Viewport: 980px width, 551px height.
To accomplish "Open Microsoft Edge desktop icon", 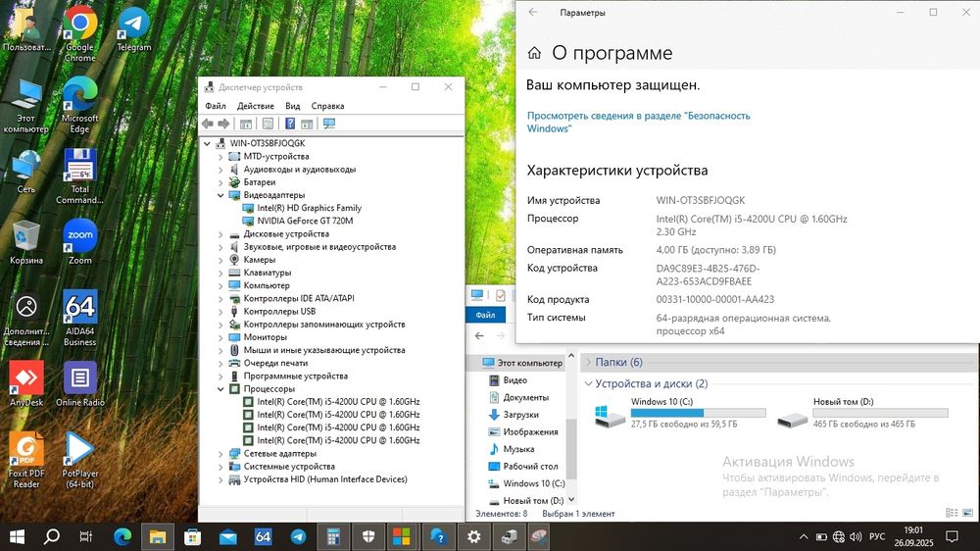I will 79,104.
